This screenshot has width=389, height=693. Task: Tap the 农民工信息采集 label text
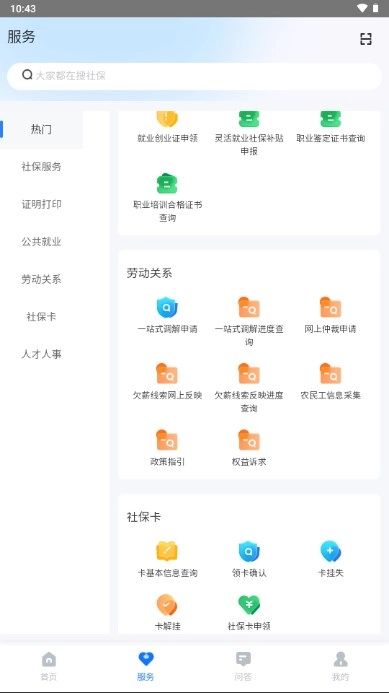(331, 395)
